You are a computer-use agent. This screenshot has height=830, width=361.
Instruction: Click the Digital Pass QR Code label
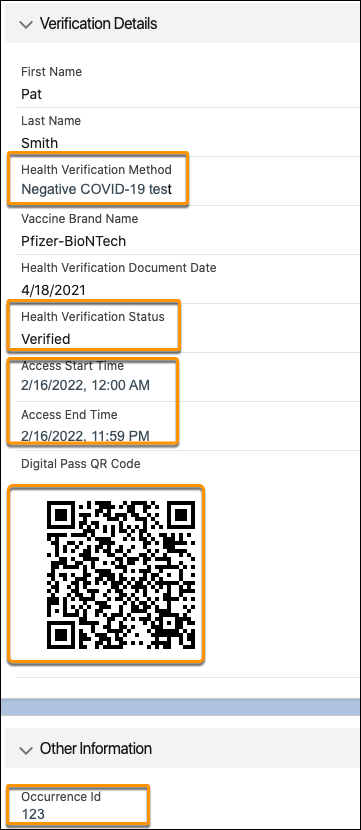(x=81, y=464)
